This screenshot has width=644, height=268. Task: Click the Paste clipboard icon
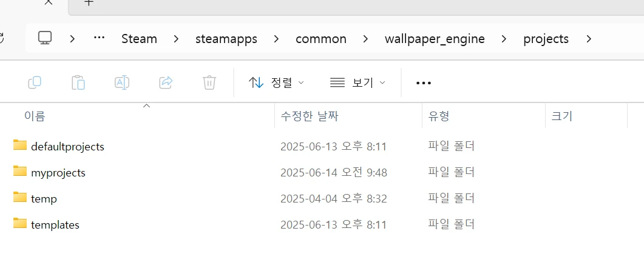pos(78,82)
